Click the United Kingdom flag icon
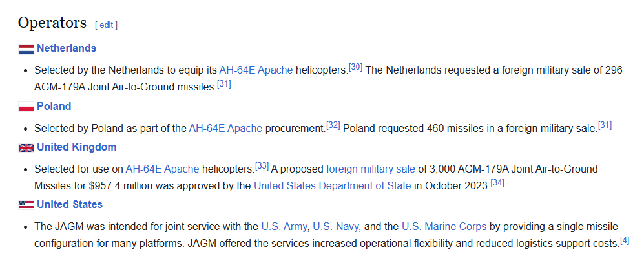Screen dimensions: 644x263 [26, 147]
